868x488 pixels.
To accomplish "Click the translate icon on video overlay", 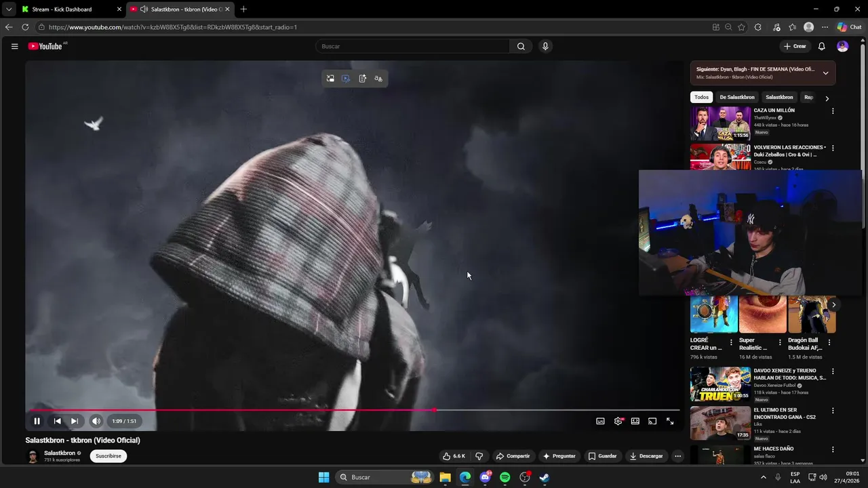I will click(x=378, y=79).
